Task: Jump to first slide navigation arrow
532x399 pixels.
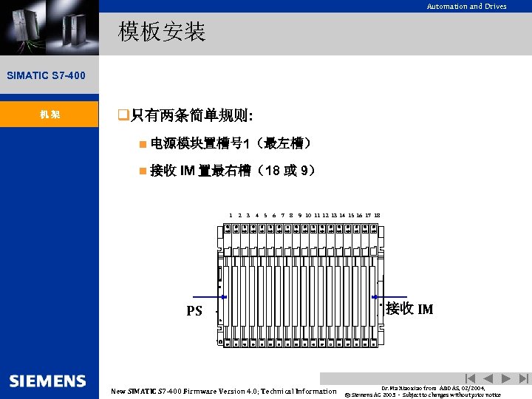Action: [470, 378]
